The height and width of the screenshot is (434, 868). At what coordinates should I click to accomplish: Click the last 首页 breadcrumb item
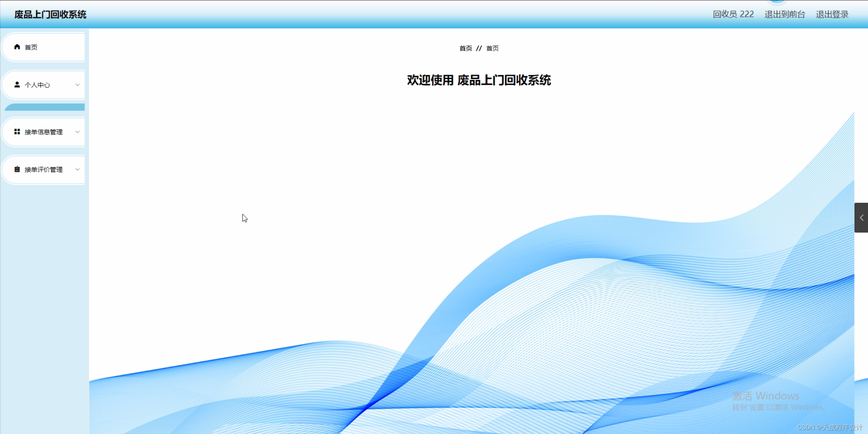492,48
